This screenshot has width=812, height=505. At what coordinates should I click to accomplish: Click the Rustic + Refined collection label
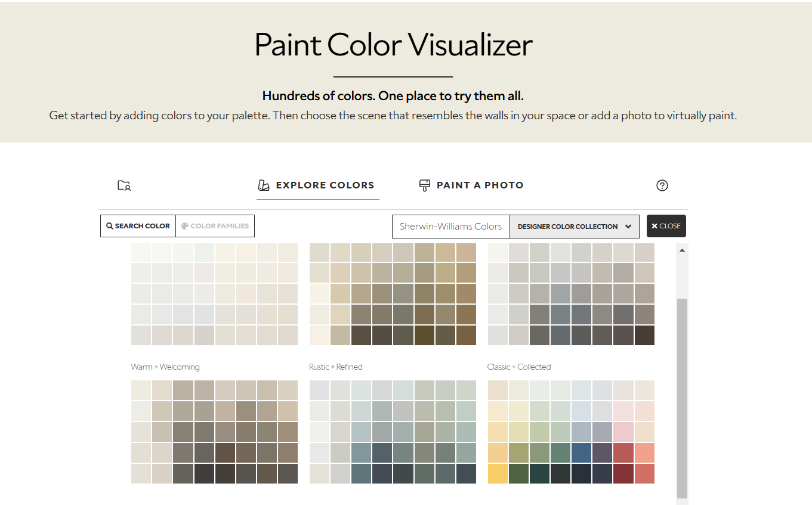336,367
